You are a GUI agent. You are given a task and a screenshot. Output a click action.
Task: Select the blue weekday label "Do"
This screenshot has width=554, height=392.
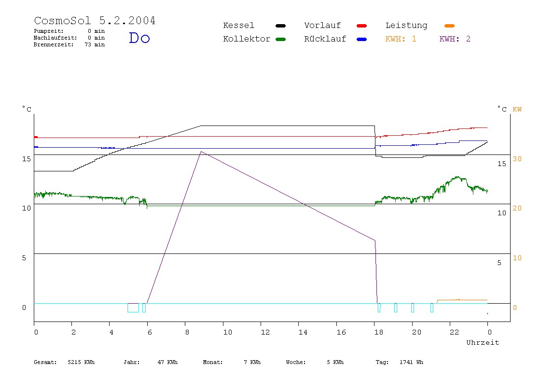[139, 38]
